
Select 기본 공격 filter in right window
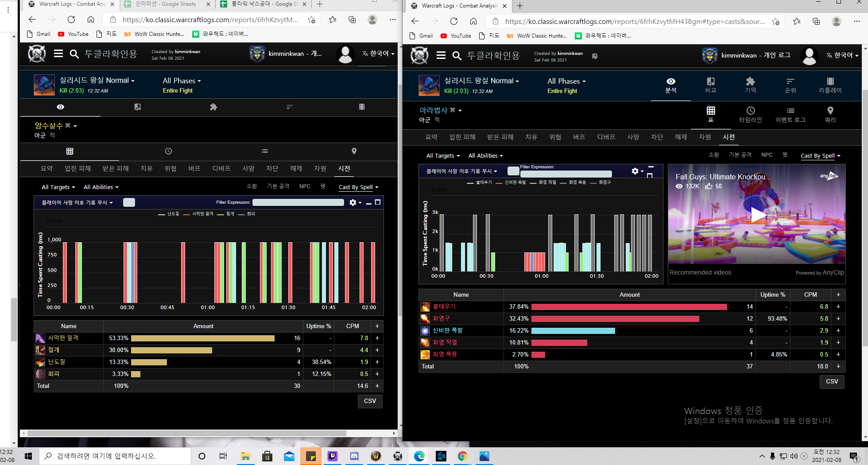(740, 155)
